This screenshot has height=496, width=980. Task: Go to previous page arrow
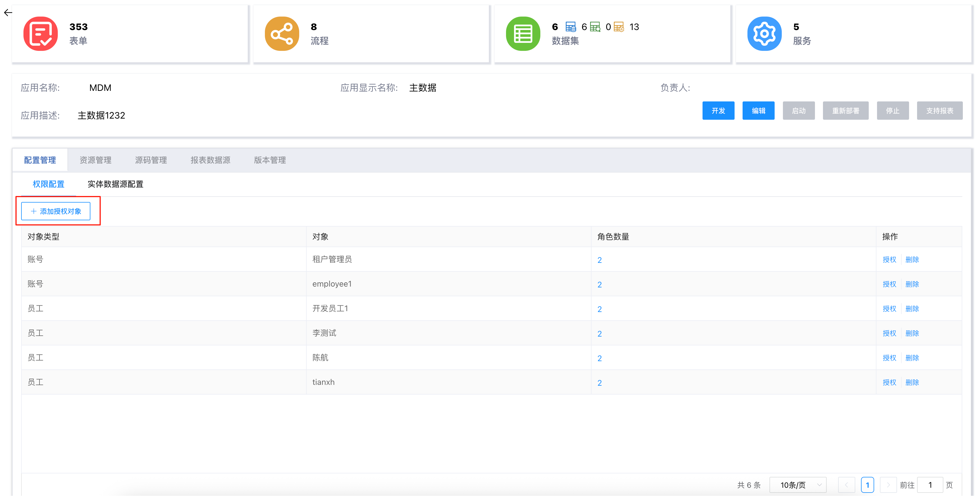[x=846, y=485]
